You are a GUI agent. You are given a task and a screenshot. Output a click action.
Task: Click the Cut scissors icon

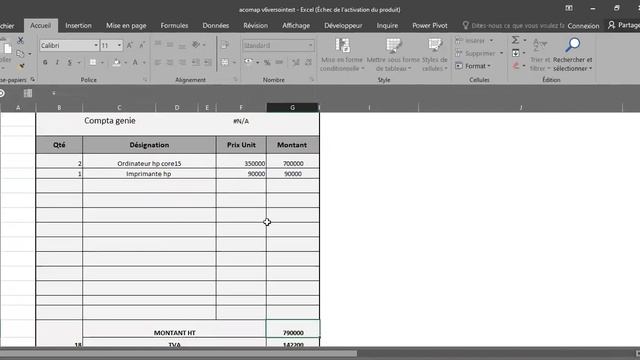pos(20,40)
